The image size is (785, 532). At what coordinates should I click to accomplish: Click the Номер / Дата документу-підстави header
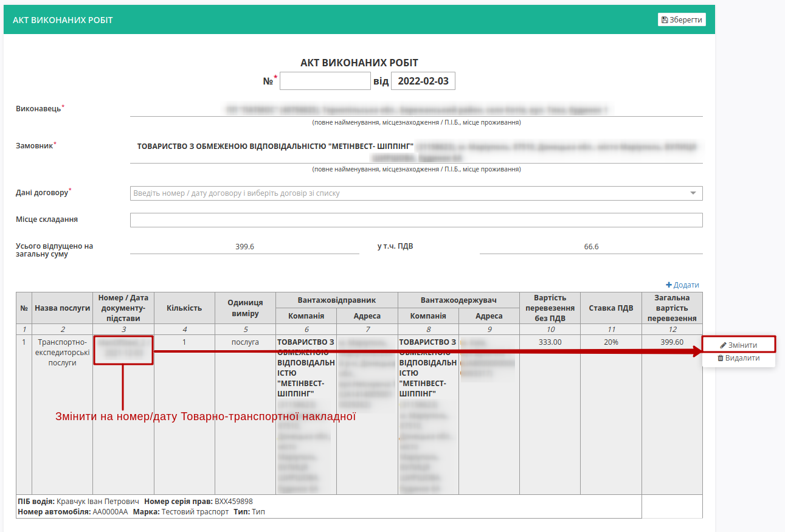123,308
